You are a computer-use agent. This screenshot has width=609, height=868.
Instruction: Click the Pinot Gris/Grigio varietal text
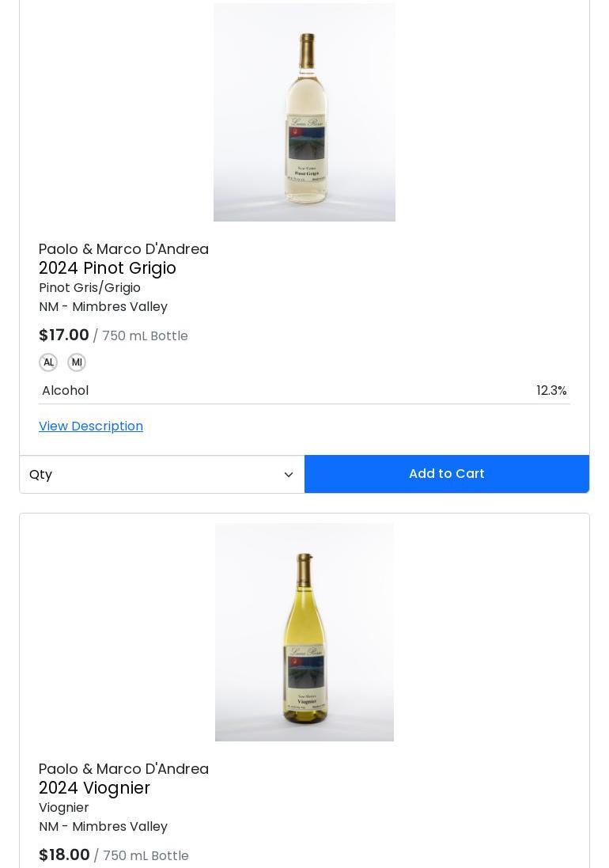(x=89, y=288)
